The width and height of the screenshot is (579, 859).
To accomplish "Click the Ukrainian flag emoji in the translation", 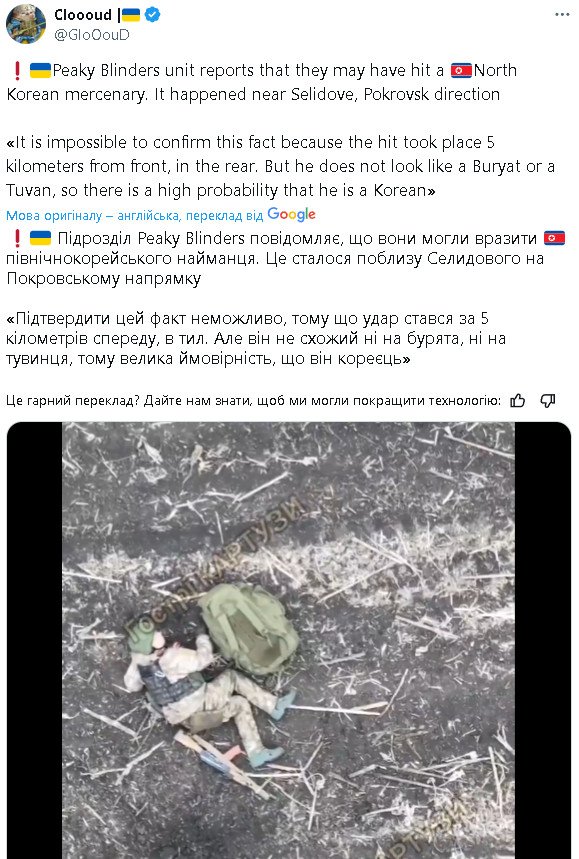I will pos(40,238).
